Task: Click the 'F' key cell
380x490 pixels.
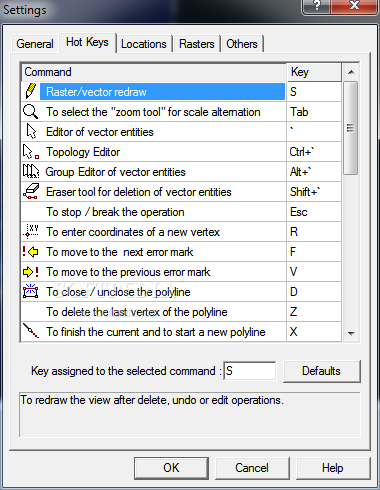Action: 314,252
